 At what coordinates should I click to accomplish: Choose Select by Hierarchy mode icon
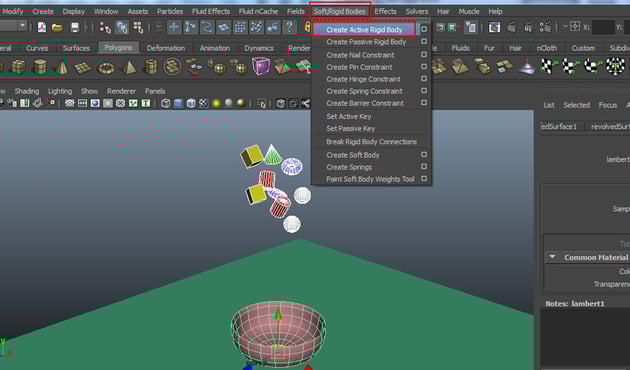tap(105, 27)
